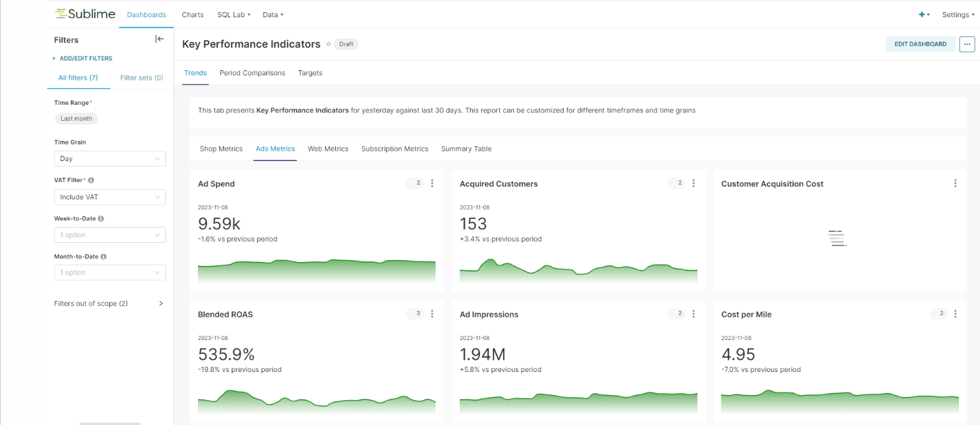Image resolution: width=980 pixels, height=425 pixels.
Task: Open the plus create-new menu
Action: [x=924, y=15]
